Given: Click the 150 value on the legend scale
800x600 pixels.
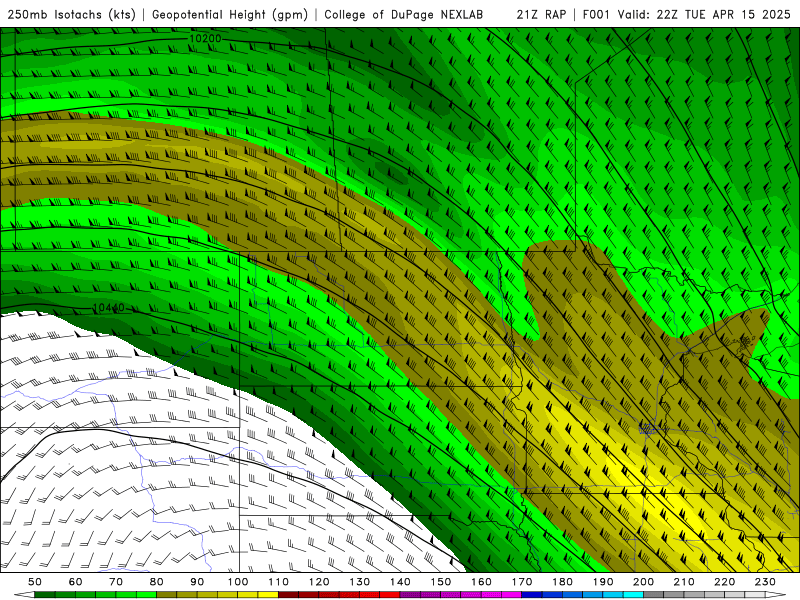Looking at the screenshot, I should pos(441,582).
